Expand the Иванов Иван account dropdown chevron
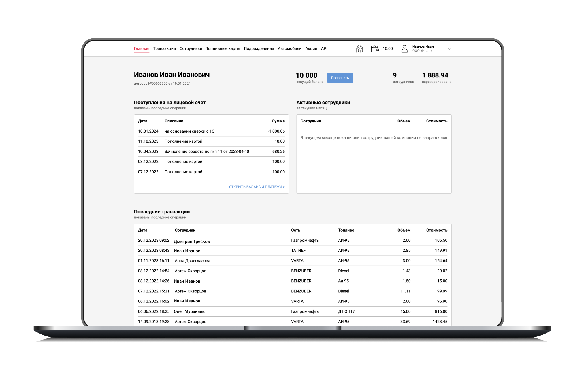 (449, 49)
